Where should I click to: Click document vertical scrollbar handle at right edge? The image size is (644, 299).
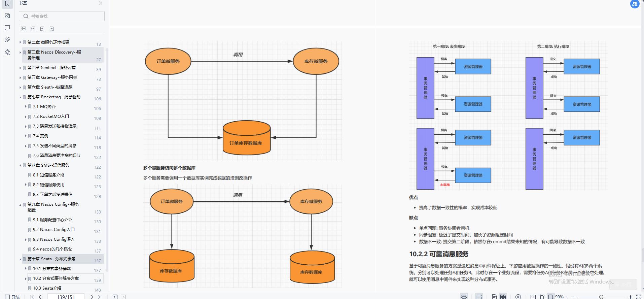pos(642,255)
